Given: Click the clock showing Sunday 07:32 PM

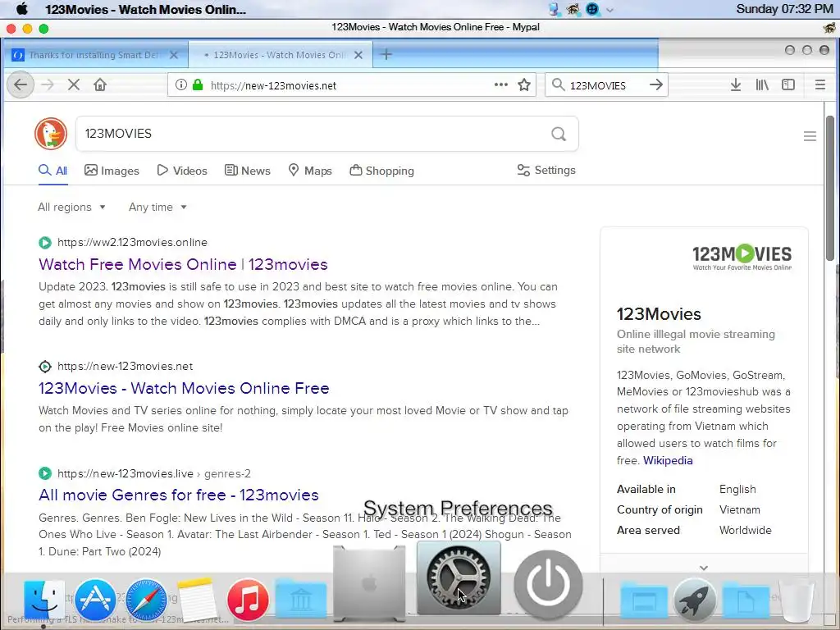Looking at the screenshot, I should 784,9.
